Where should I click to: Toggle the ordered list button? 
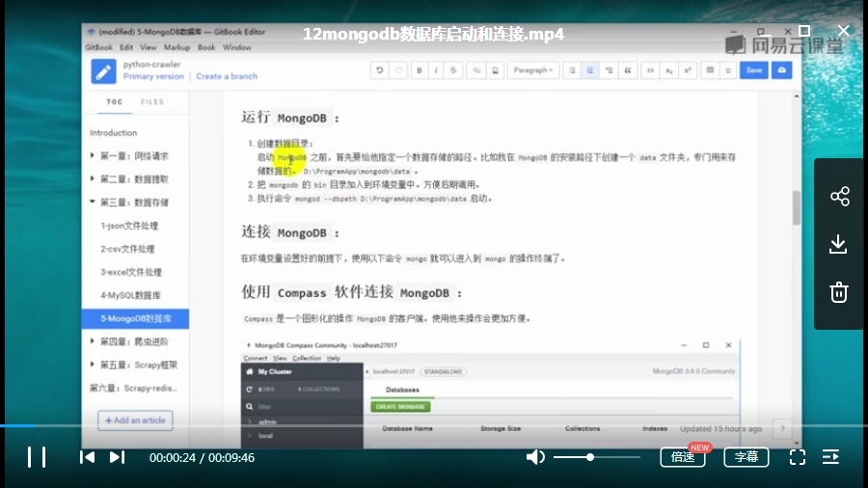pyautogui.click(x=590, y=70)
